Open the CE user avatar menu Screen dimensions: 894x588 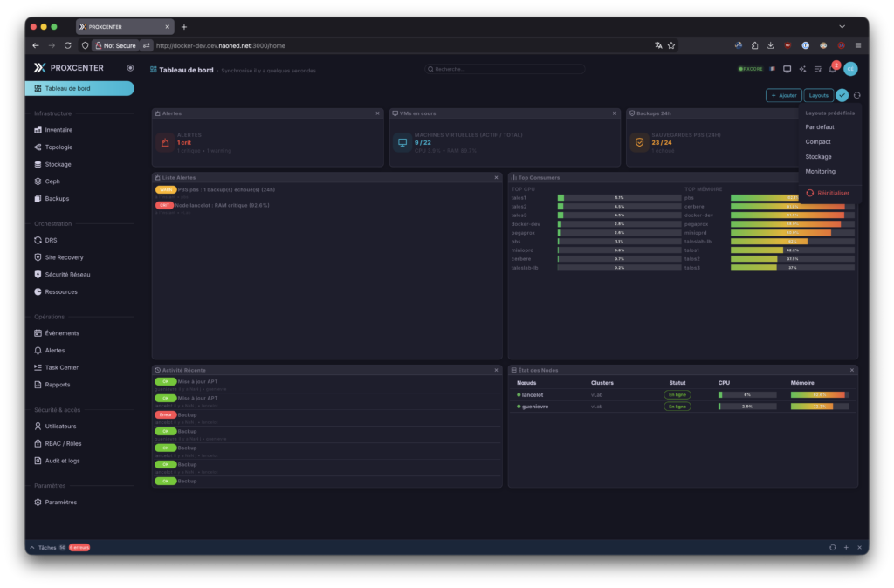850,69
